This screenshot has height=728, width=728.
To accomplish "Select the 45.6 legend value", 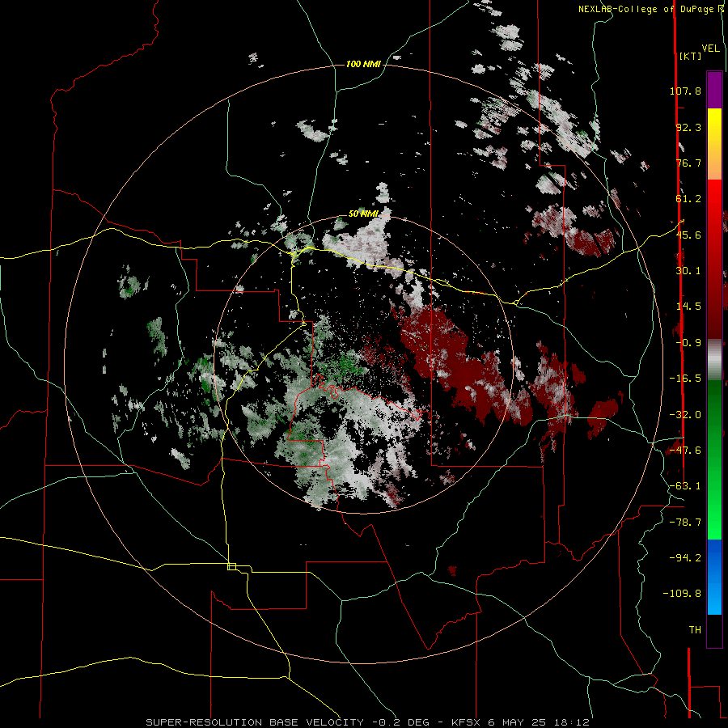I will coord(688,235).
